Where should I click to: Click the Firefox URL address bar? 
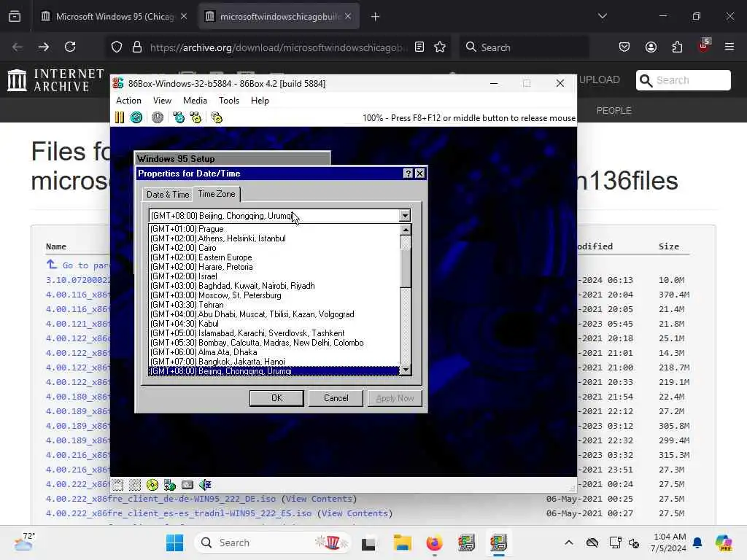(x=277, y=47)
